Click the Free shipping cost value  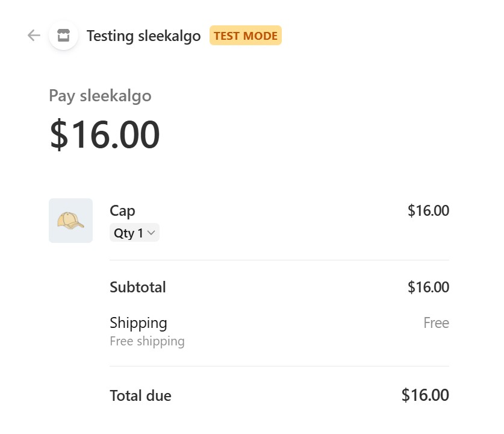click(436, 322)
